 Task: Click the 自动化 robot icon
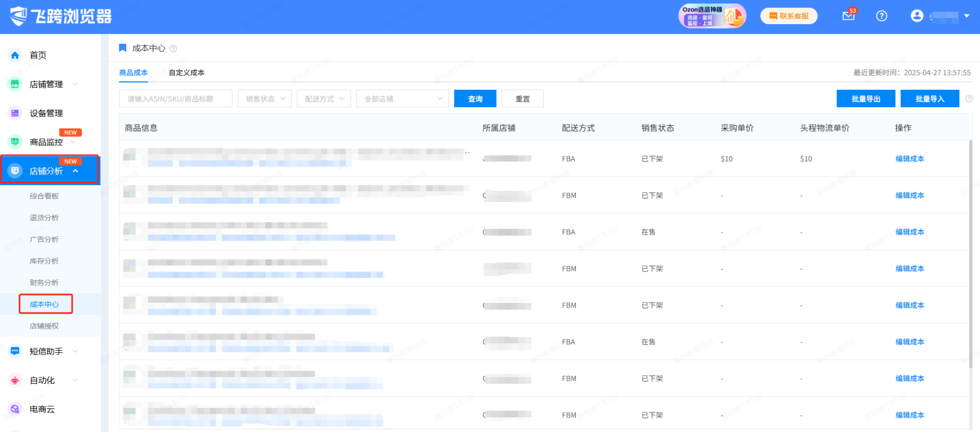click(x=15, y=380)
